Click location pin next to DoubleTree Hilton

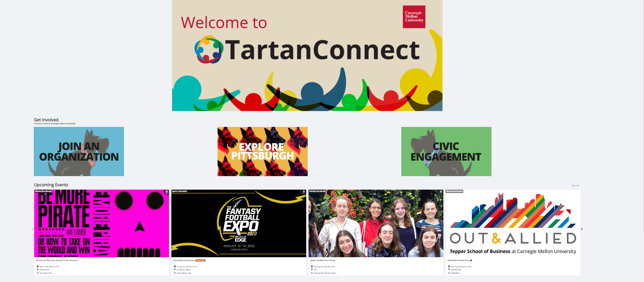(175, 269)
